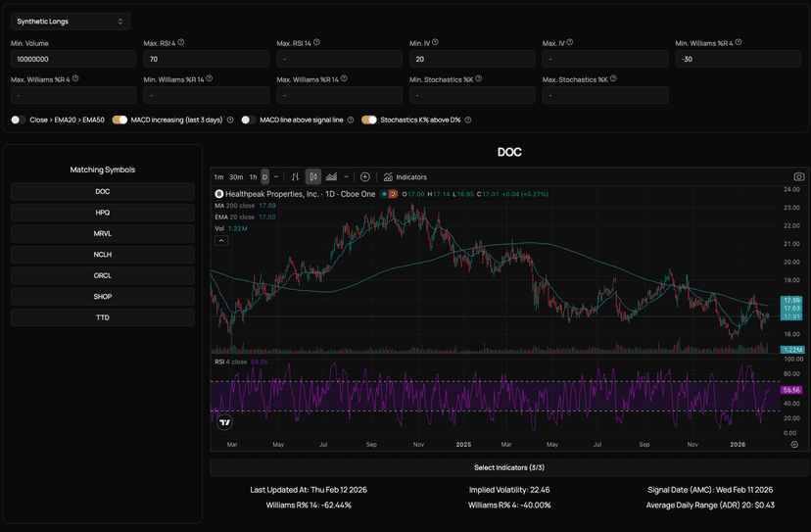
Task: Collapse the indicator legend with the chevron button
Action: pos(221,241)
